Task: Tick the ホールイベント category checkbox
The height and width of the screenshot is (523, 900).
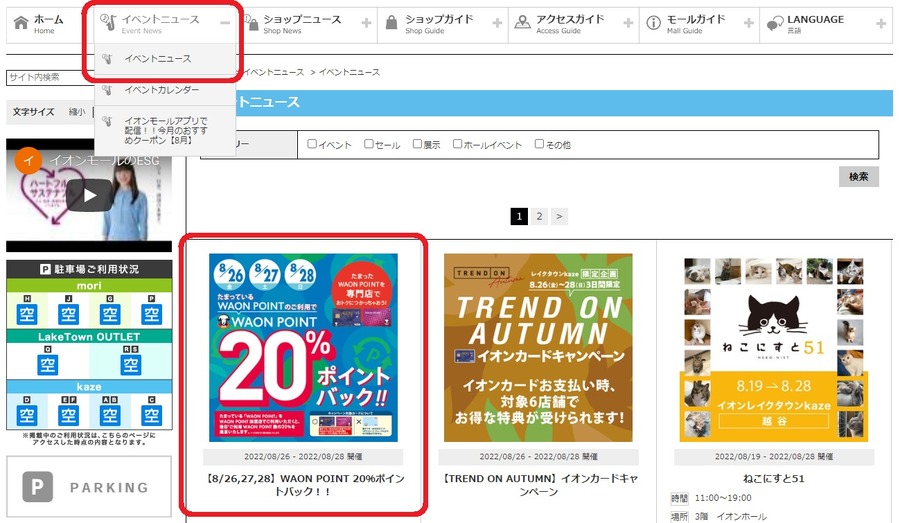Action: [x=457, y=144]
